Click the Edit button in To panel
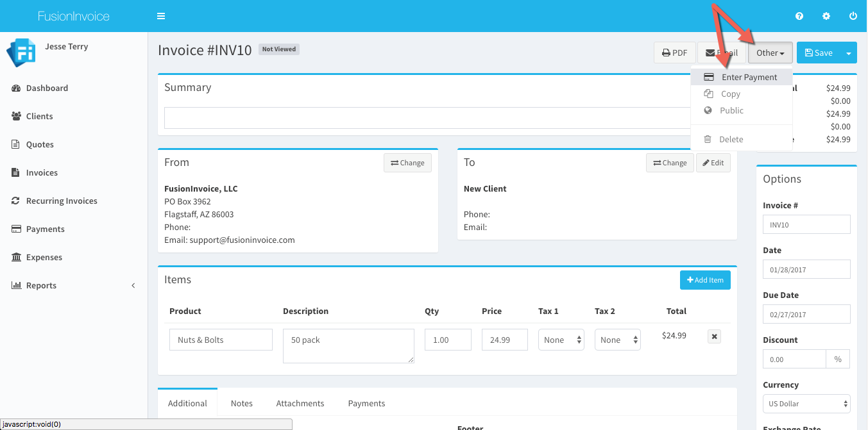This screenshot has width=868, height=430. 713,163
